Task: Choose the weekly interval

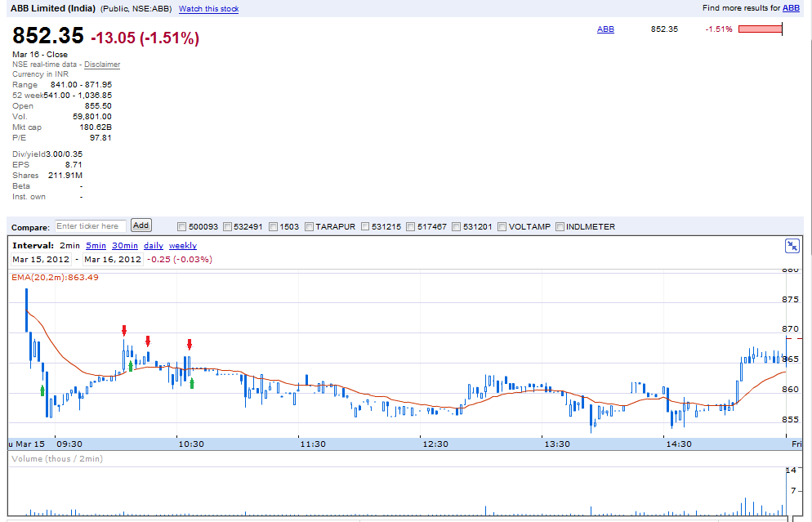Action: [183, 245]
